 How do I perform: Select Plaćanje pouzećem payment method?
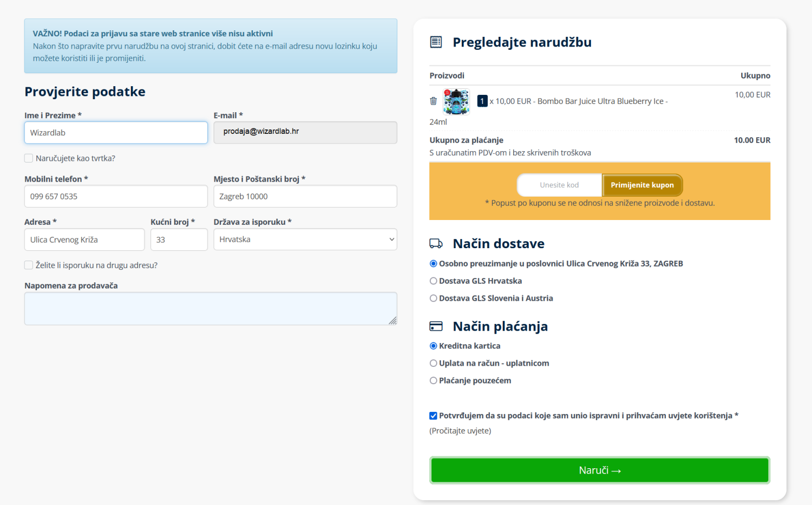(x=433, y=380)
